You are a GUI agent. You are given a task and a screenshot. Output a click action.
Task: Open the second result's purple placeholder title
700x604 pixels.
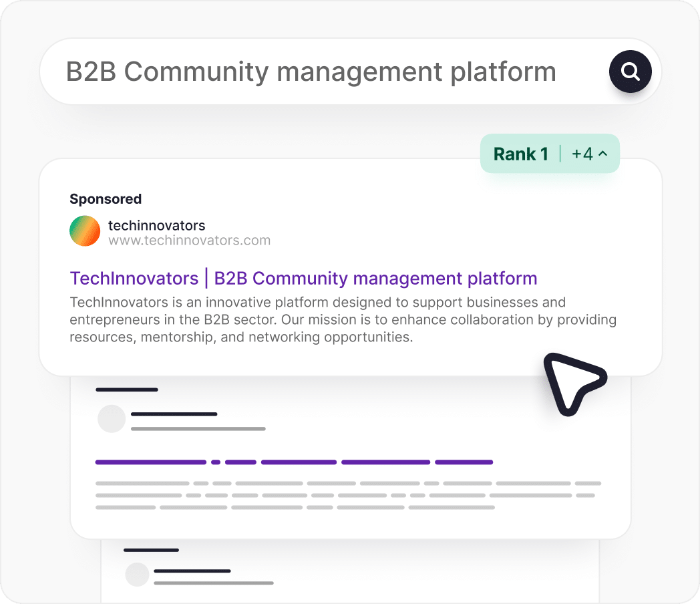294,462
